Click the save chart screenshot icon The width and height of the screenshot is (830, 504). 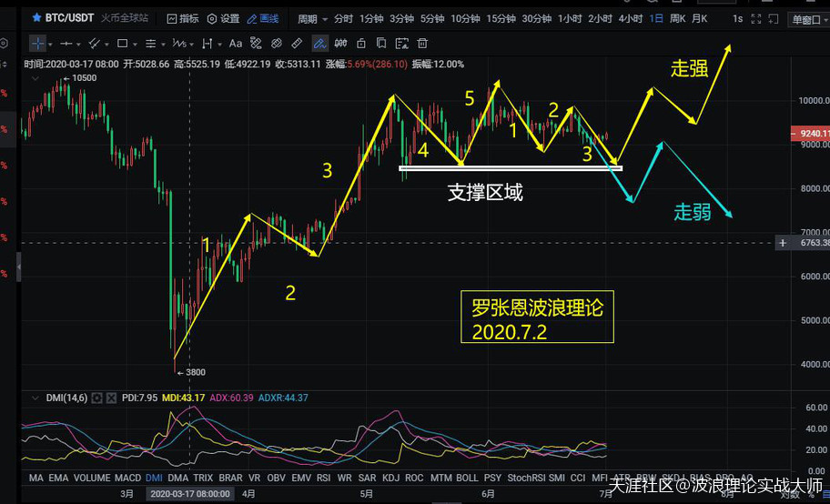(401, 44)
